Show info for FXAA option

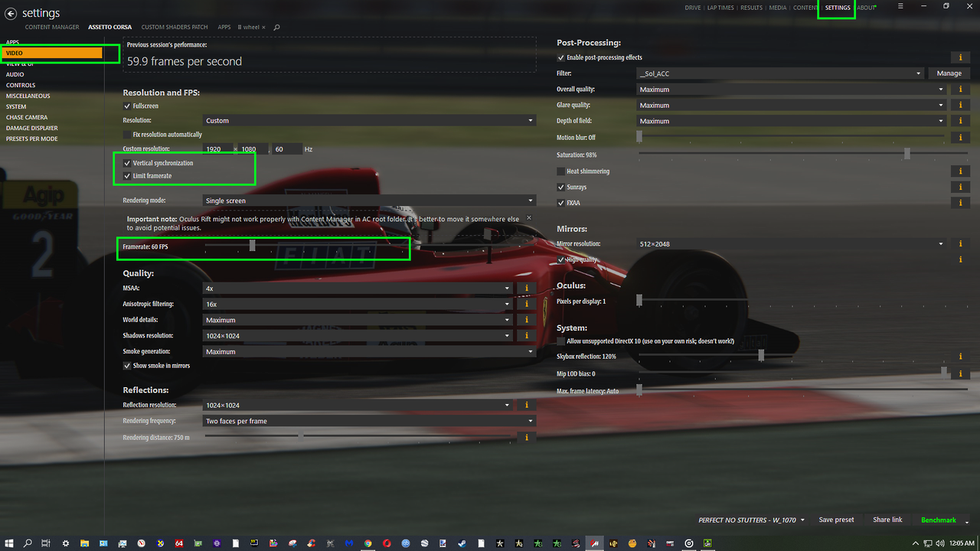coord(960,203)
